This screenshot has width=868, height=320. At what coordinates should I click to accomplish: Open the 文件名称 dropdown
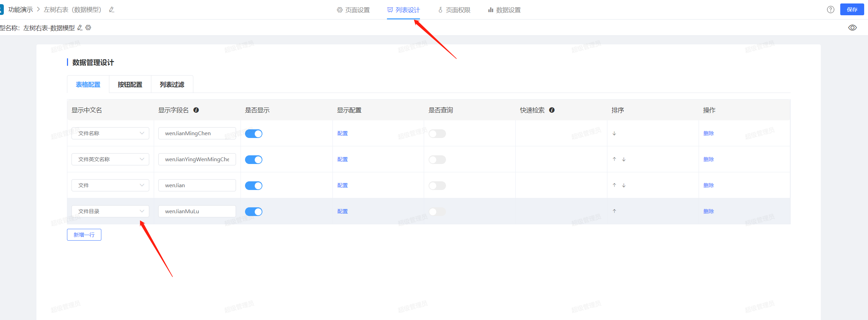pos(110,133)
